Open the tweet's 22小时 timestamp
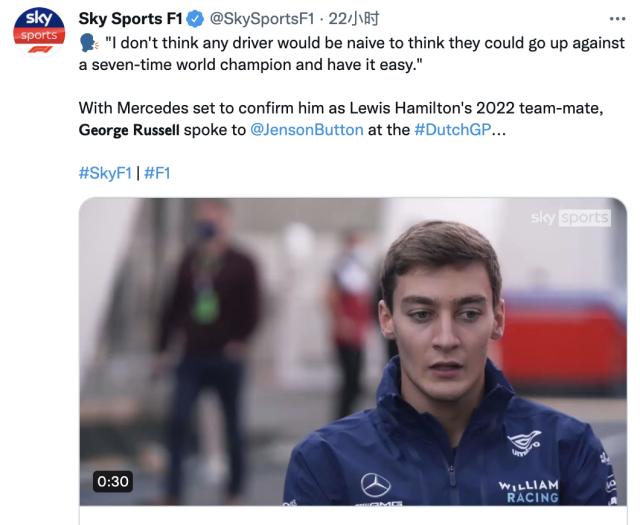 coord(345,20)
